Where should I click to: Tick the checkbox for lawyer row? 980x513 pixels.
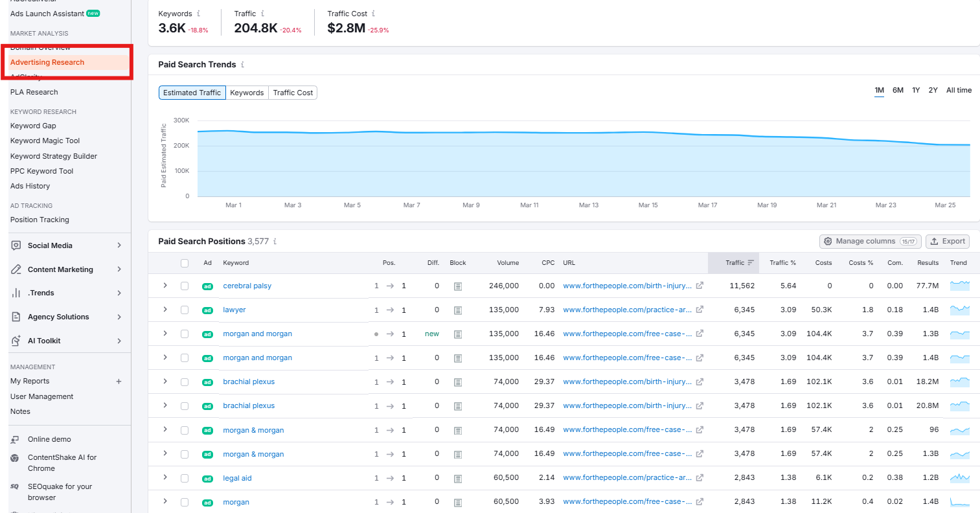coord(185,310)
